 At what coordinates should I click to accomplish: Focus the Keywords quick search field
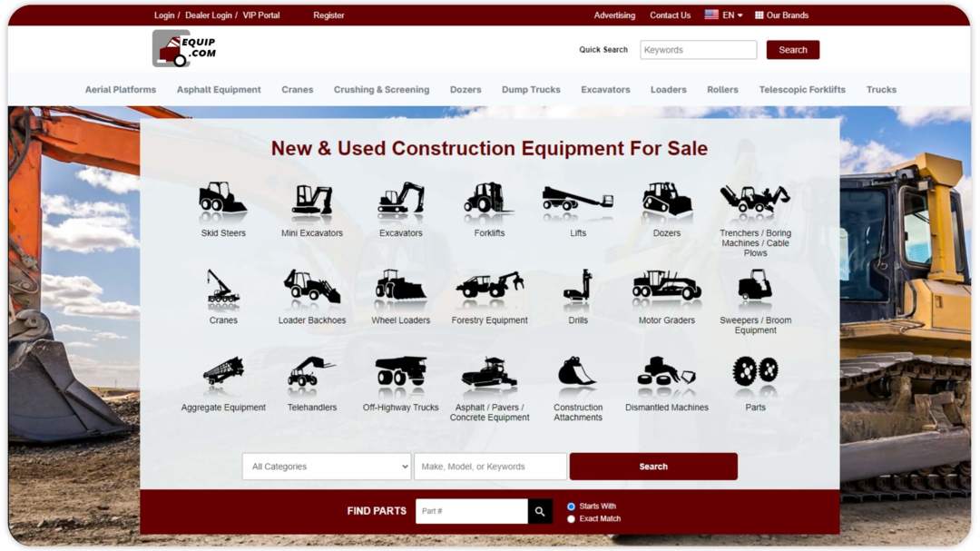pos(698,50)
